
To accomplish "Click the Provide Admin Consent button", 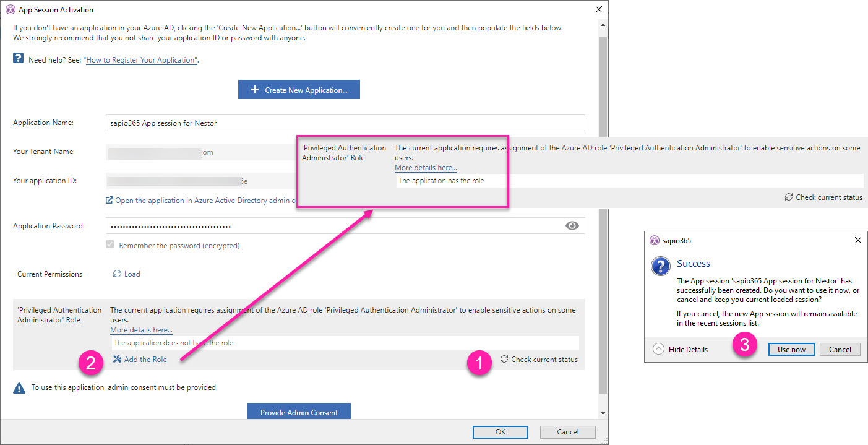I will (x=299, y=410).
